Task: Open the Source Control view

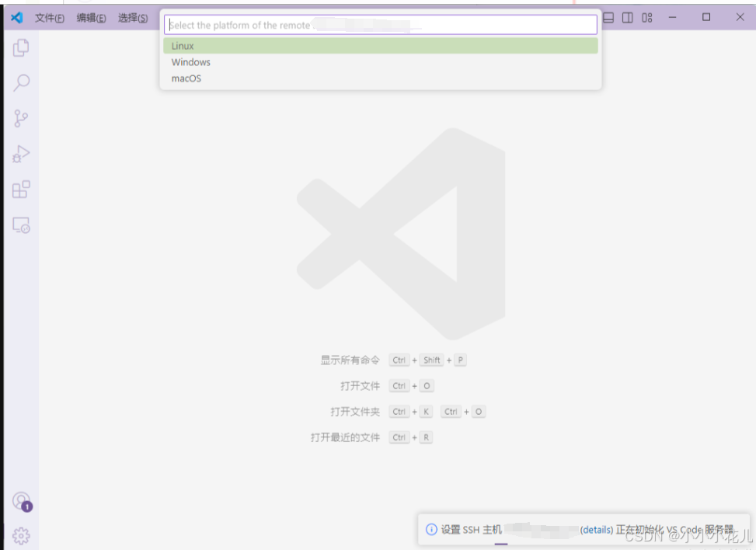Action: point(21,119)
